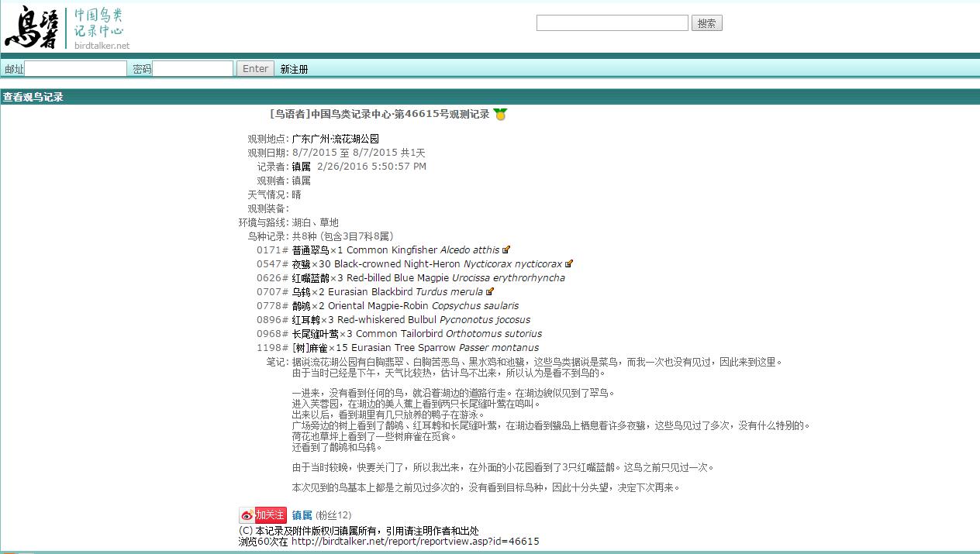
Task: Open note icon next to Black-crowned Night-Heron
Action: pos(569,264)
